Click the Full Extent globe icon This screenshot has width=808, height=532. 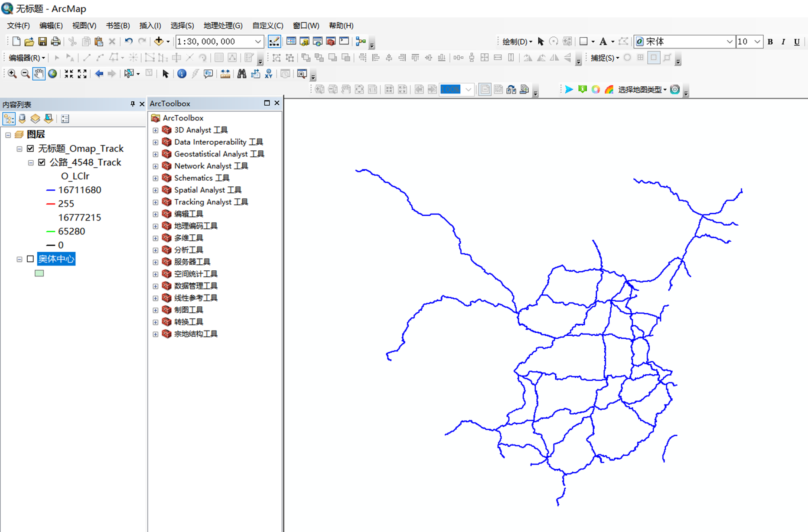click(x=52, y=74)
